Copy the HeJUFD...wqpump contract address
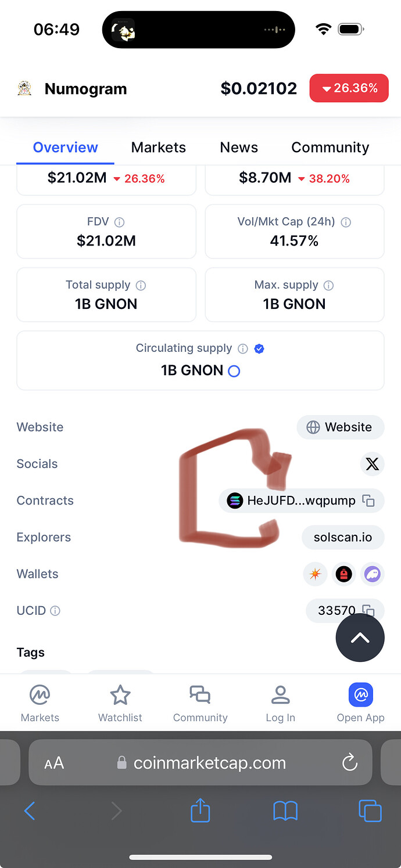This screenshot has width=401, height=868. coord(368,500)
